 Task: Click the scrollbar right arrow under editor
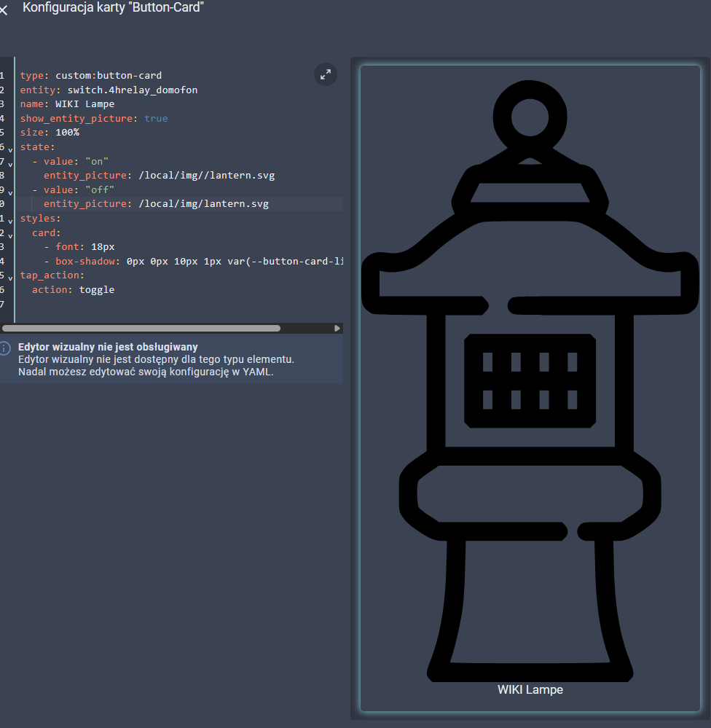(337, 329)
